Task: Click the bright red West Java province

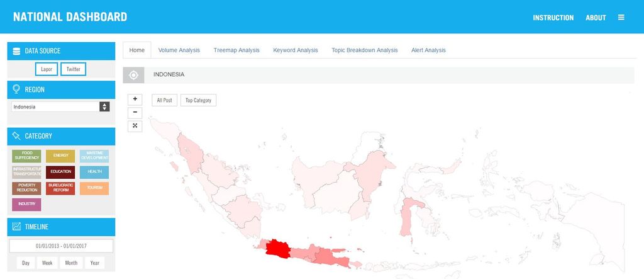Action: (x=277, y=249)
